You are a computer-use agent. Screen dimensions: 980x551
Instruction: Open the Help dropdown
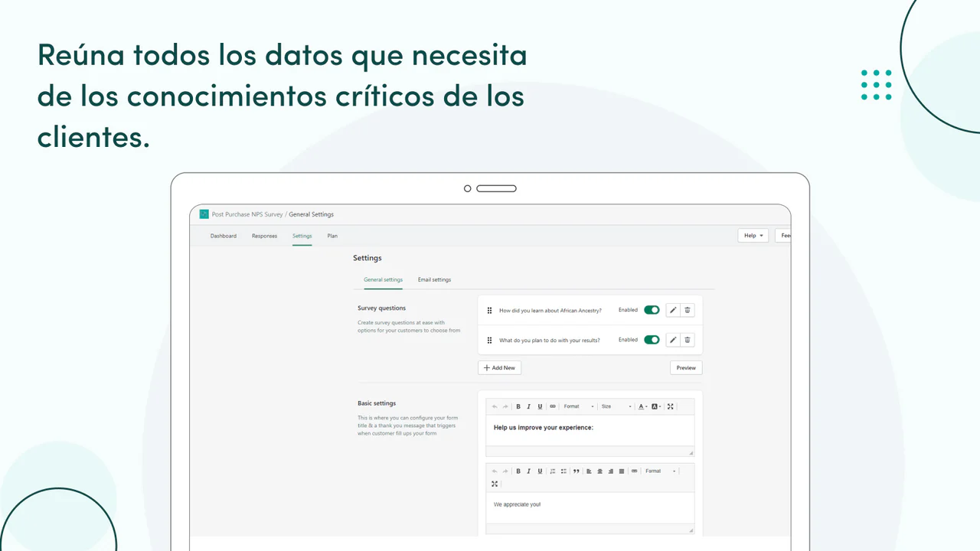[x=753, y=236]
